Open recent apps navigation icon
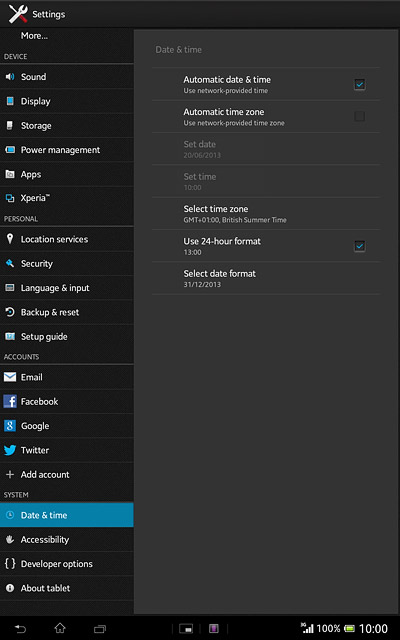 point(100,629)
